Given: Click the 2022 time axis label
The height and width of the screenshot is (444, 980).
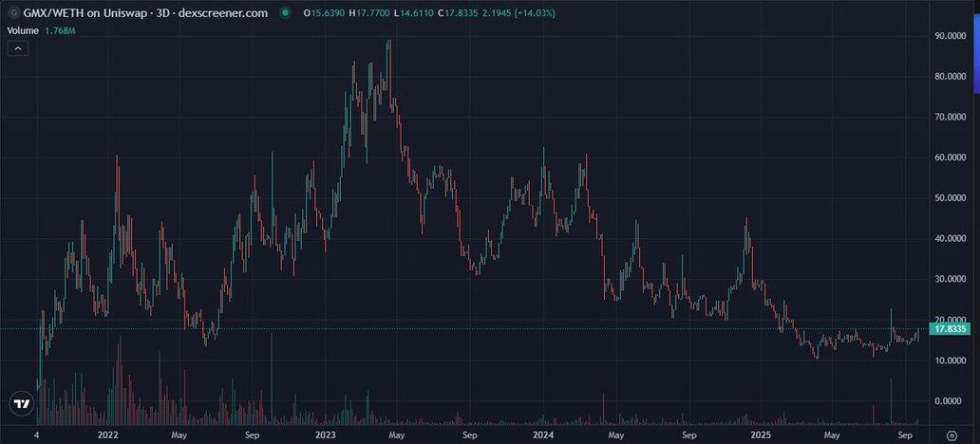Looking at the screenshot, I should [x=108, y=435].
